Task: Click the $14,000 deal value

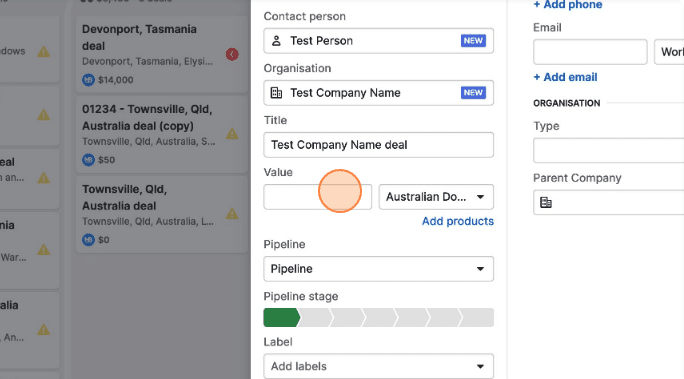Action: point(116,80)
